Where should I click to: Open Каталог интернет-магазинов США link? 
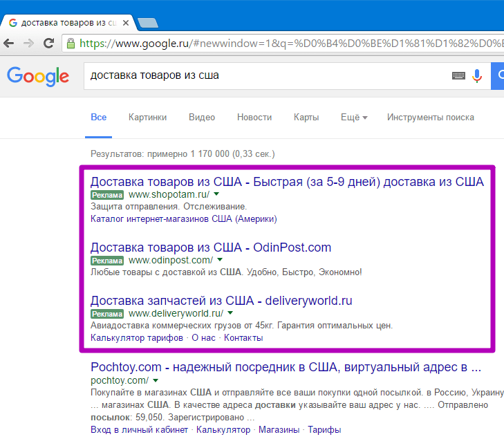pos(183,219)
